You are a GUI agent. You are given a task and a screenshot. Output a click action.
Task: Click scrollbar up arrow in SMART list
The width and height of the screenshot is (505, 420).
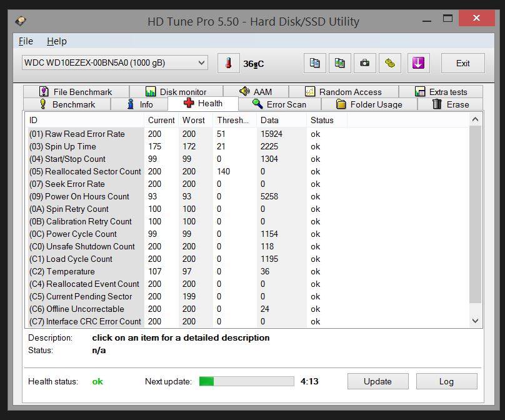(x=475, y=120)
